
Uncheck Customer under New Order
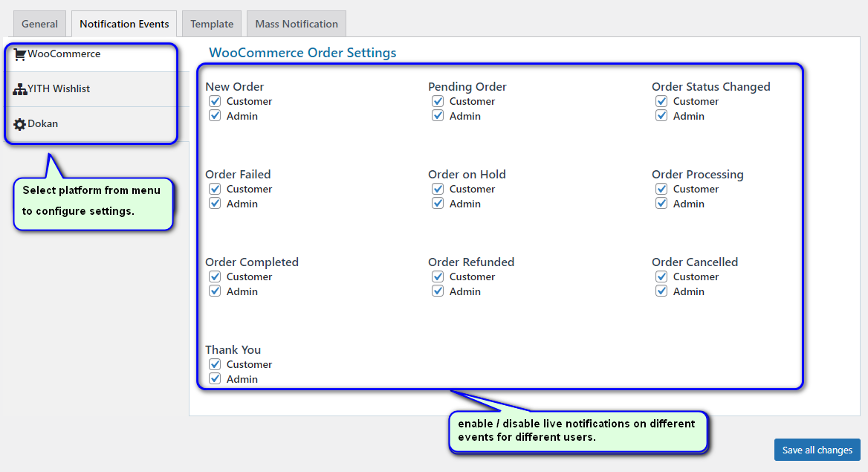pyautogui.click(x=215, y=101)
